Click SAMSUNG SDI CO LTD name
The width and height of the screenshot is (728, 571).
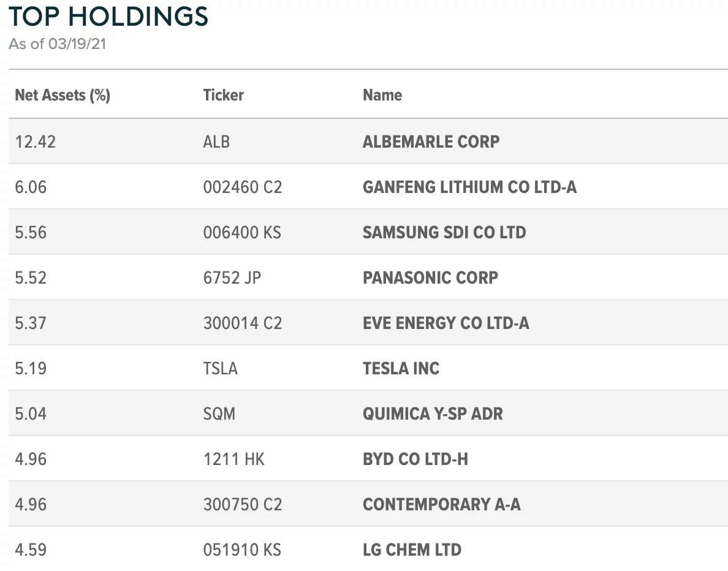(444, 232)
